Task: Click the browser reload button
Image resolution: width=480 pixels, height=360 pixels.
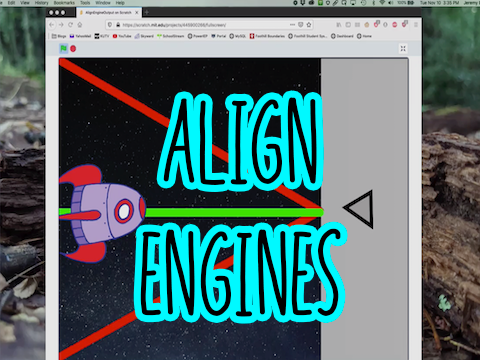Action: (70, 25)
